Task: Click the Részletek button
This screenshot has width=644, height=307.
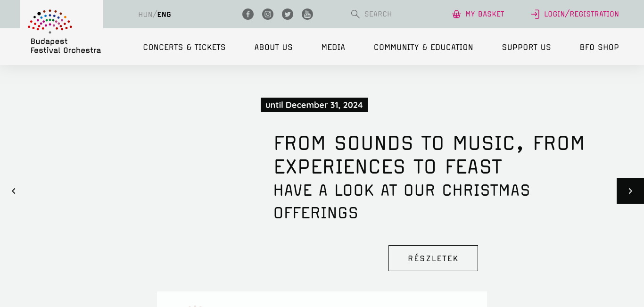Action: tap(433, 258)
